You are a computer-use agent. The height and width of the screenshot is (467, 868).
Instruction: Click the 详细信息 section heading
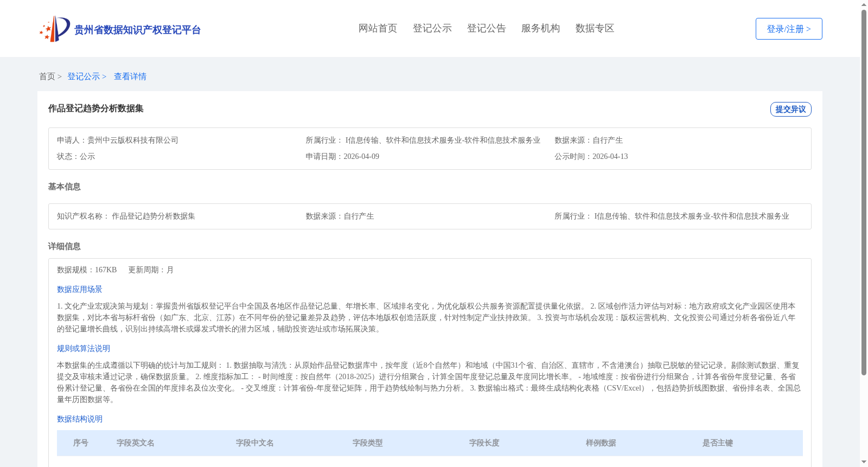(64, 246)
